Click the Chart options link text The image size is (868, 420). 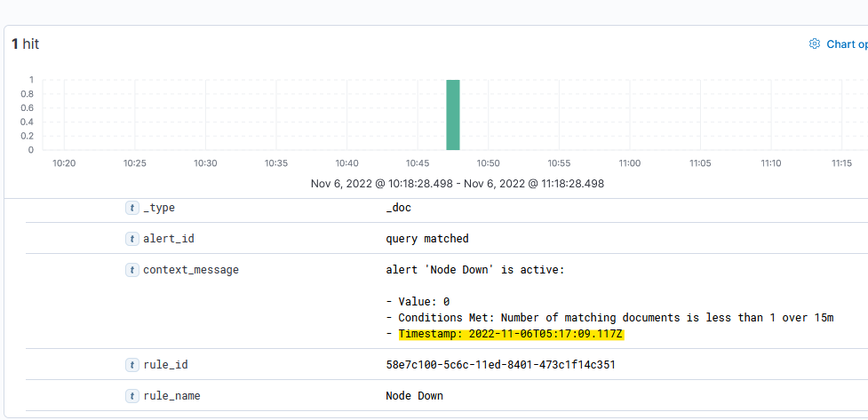[x=847, y=44]
